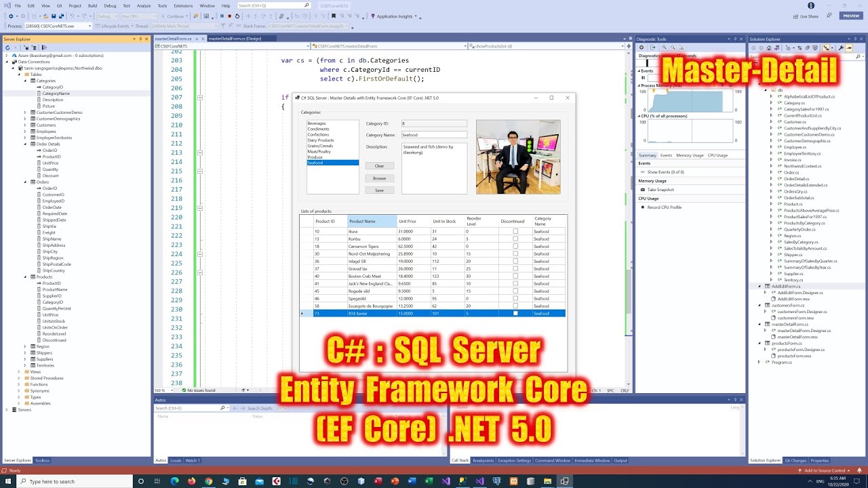Collapse the Categories table in Server Explorer

(25, 81)
